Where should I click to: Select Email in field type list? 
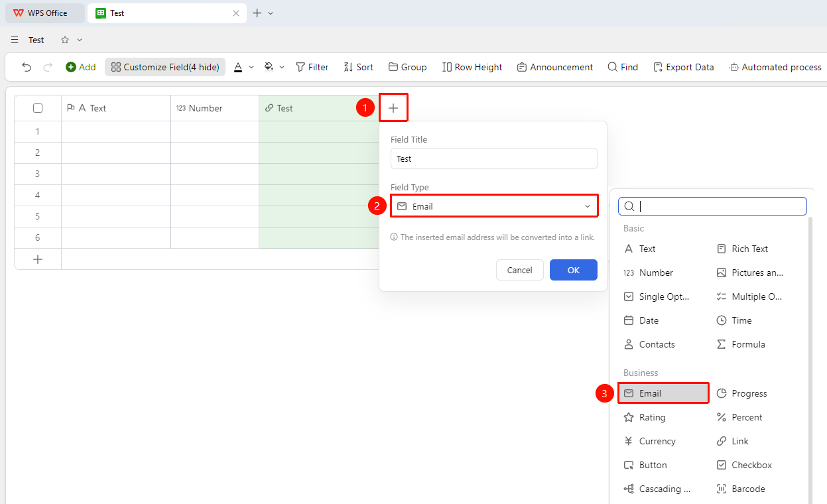click(663, 393)
